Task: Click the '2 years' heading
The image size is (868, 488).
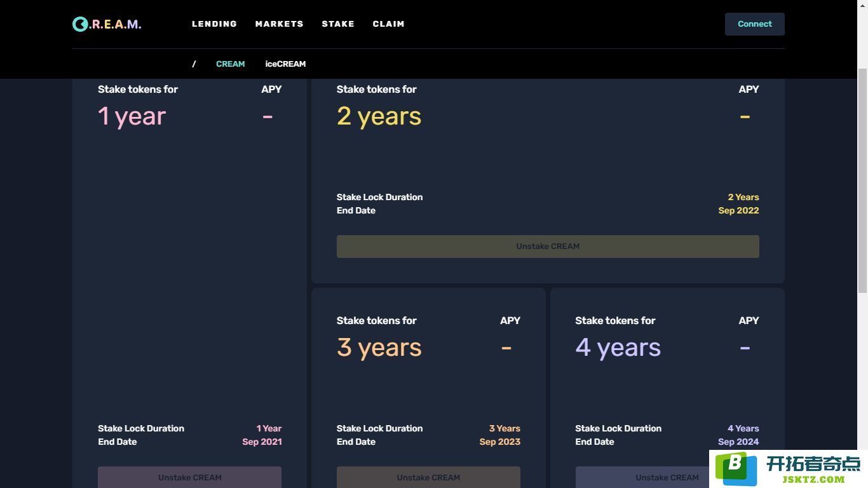Action: pos(379,117)
